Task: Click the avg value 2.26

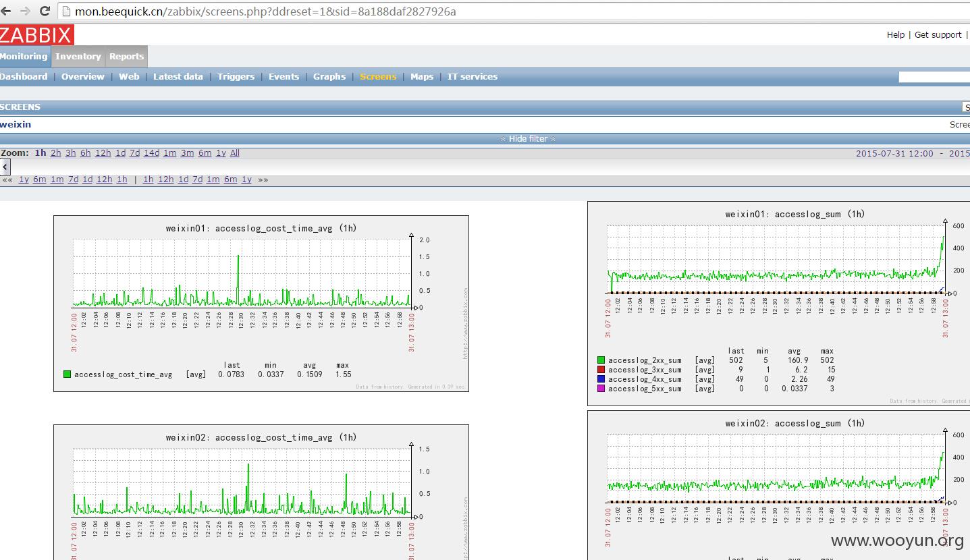Action: [799, 379]
